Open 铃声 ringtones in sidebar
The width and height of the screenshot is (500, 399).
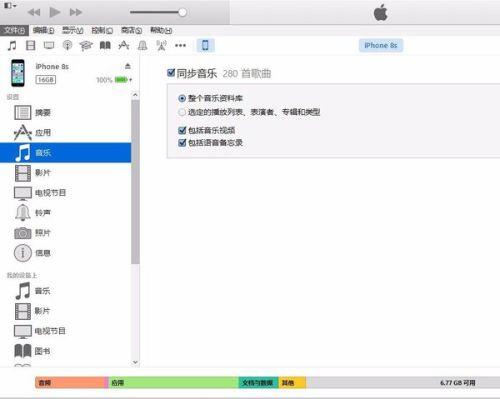[x=66, y=213]
